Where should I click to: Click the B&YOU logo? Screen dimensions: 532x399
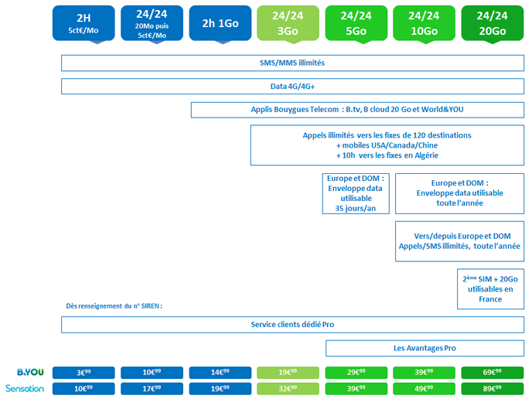(30, 372)
